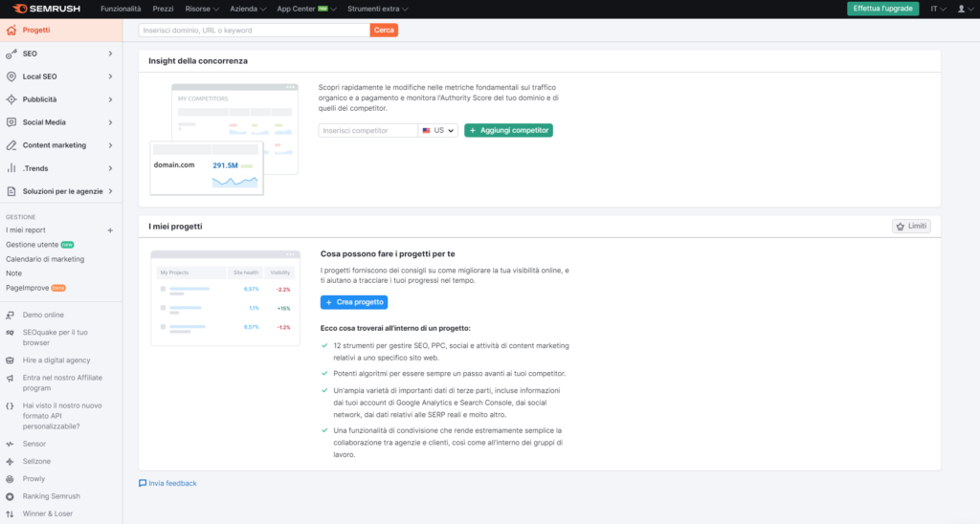
Task: Expand the SEO sidebar section
Action: pos(110,54)
